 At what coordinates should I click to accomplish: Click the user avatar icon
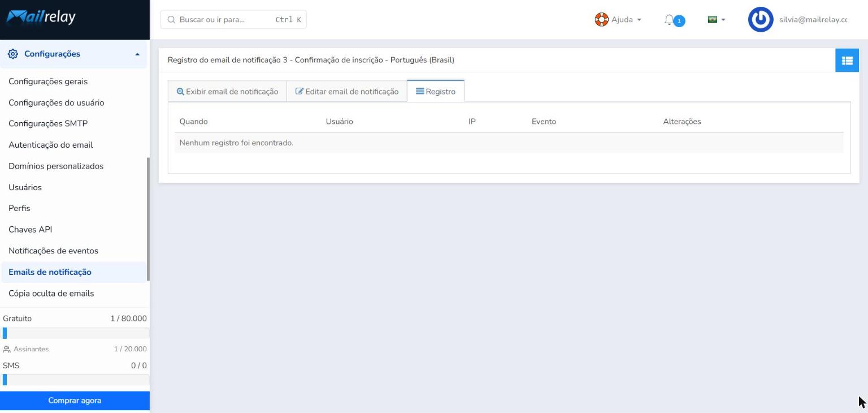tap(760, 20)
